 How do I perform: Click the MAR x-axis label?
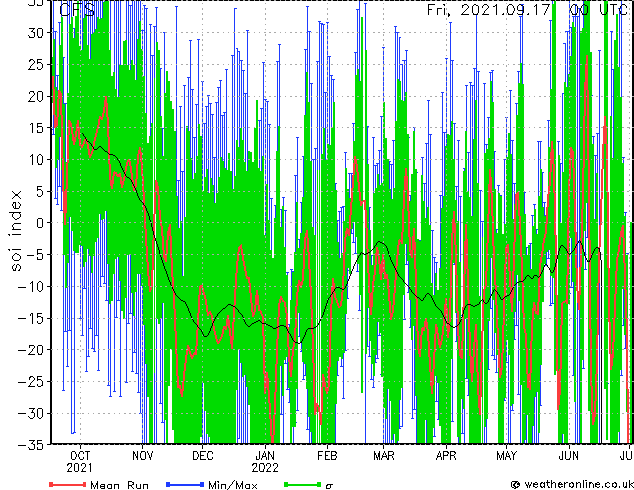click(x=384, y=456)
